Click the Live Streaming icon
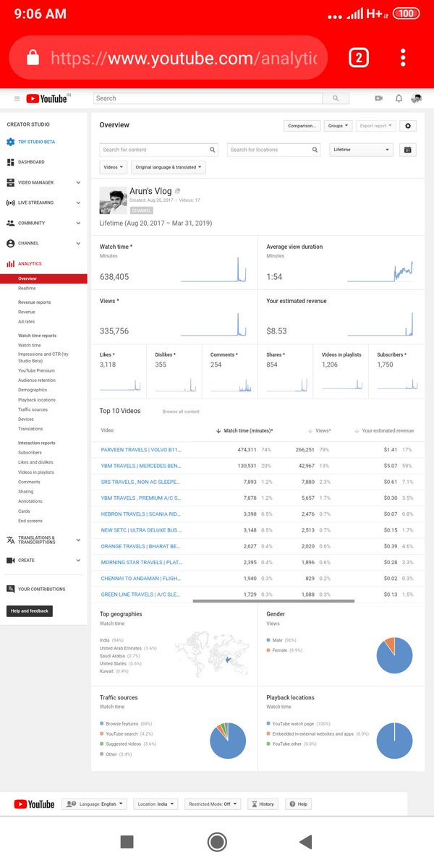Screen dimensions: 434x868 [x=10, y=203]
